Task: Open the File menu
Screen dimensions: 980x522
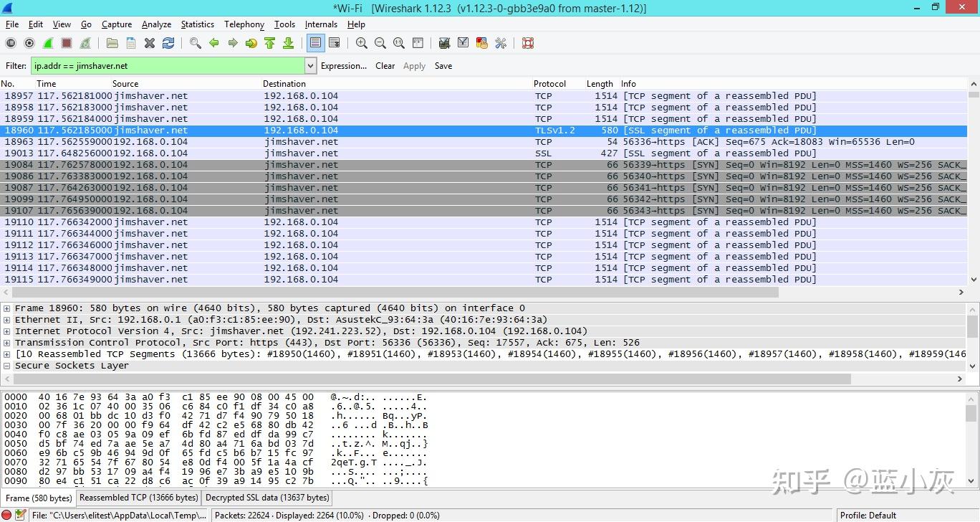Action: pos(12,24)
